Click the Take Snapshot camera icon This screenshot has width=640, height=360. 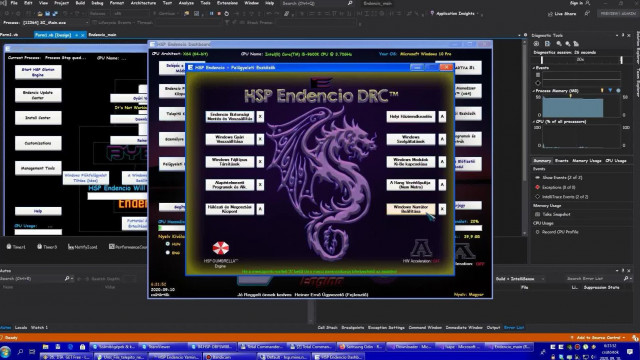click(538, 214)
